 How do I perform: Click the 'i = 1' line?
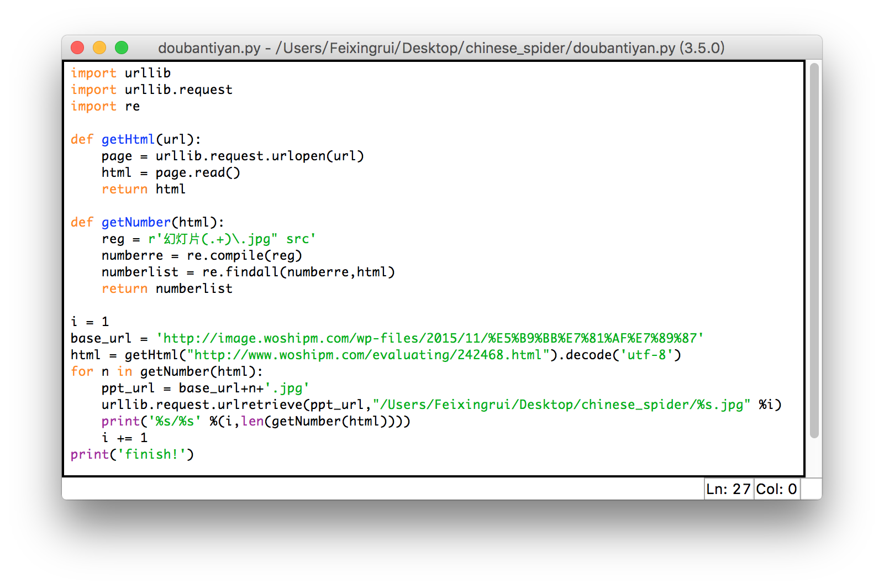(90, 322)
